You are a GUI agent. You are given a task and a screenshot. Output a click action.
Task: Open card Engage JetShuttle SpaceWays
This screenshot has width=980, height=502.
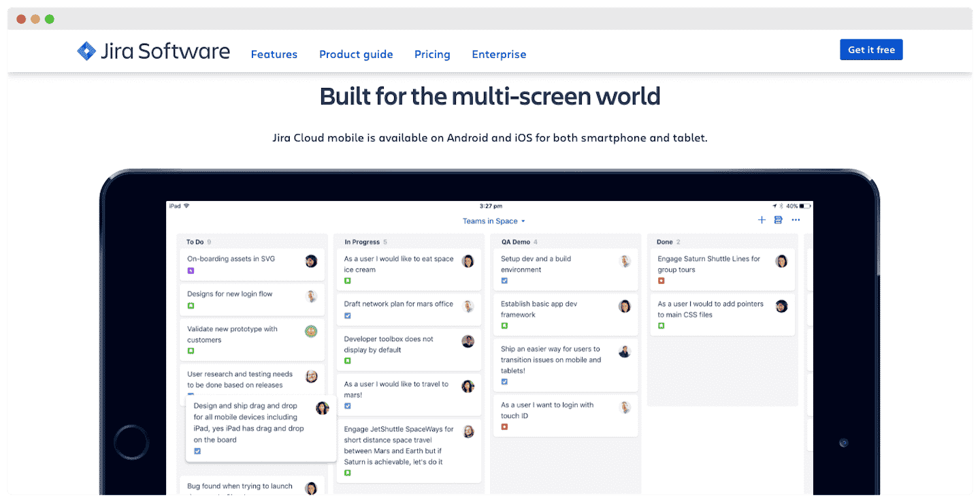(409, 450)
